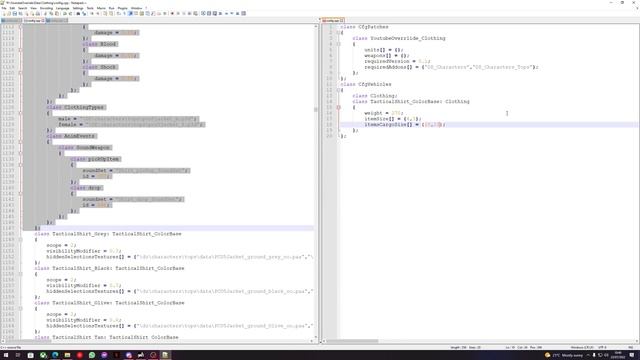This screenshot has height=360, width=640.
Task: Click the Save toolbar icon
Action: (x=15, y=13)
